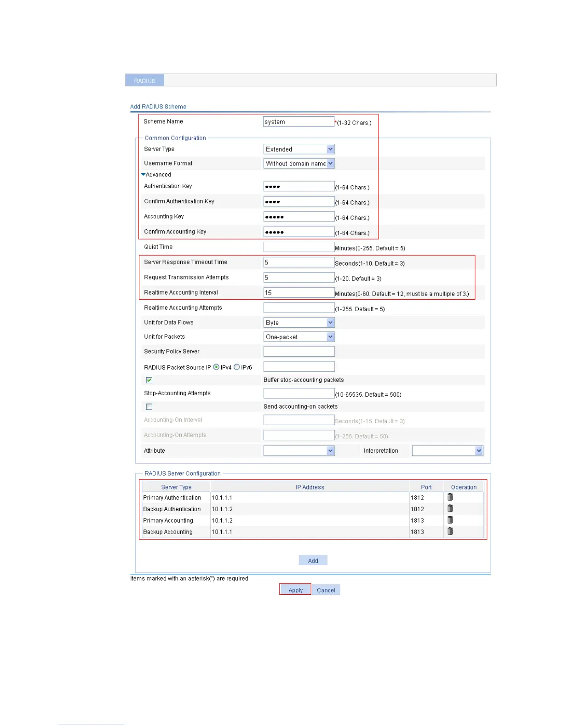Focus the Request Transmission Attempts field
The height and width of the screenshot is (728, 563).
click(299, 277)
